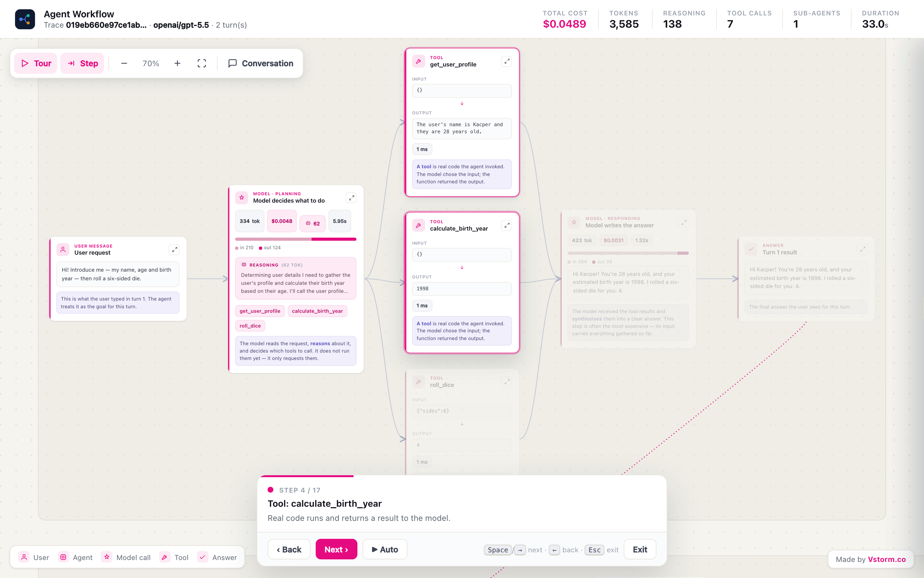This screenshot has width=924, height=578.
Task: Click the star icon on the responding model card
Action: pos(574,222)
